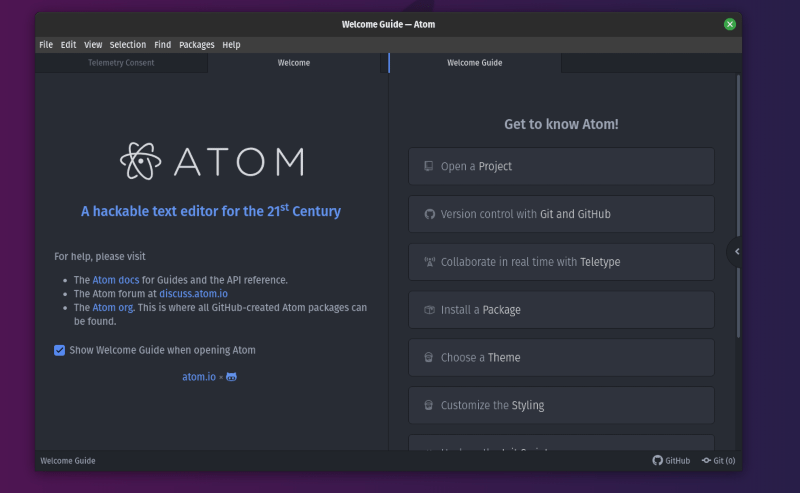Screen dimensions: 800x493
Task: Expand the Customize the Styling section
Action: 561,405
